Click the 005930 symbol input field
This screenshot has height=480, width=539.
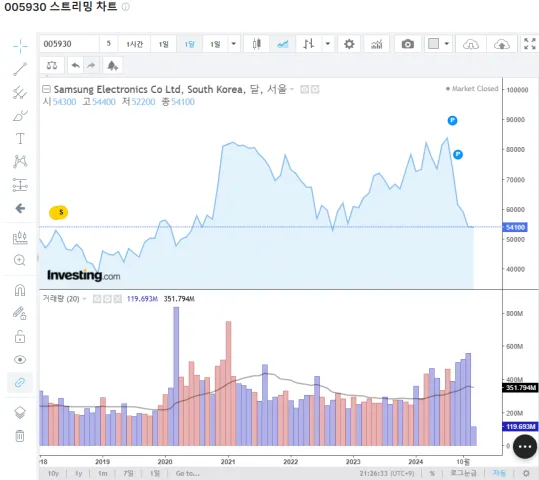(69, 44)
